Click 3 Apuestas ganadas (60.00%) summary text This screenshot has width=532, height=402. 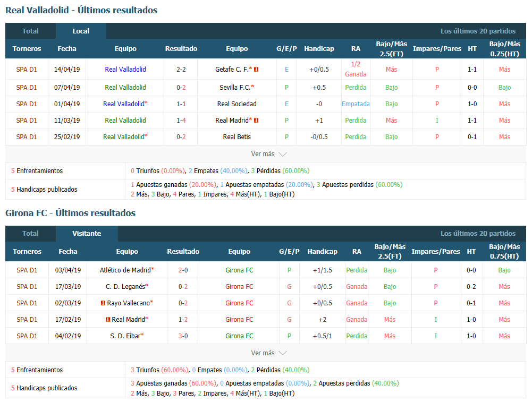[x=173, y=383]
